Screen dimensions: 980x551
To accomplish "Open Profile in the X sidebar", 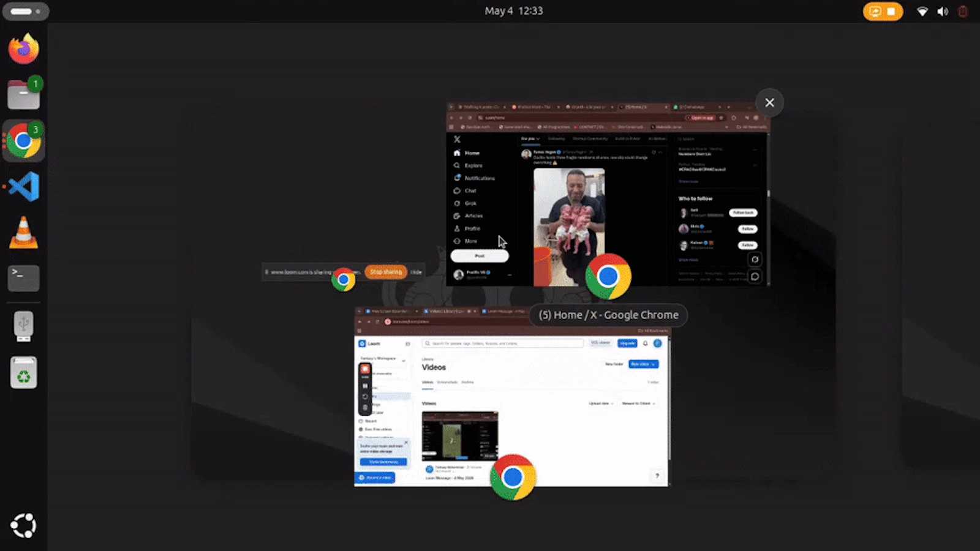I will (x=467, y=228).
